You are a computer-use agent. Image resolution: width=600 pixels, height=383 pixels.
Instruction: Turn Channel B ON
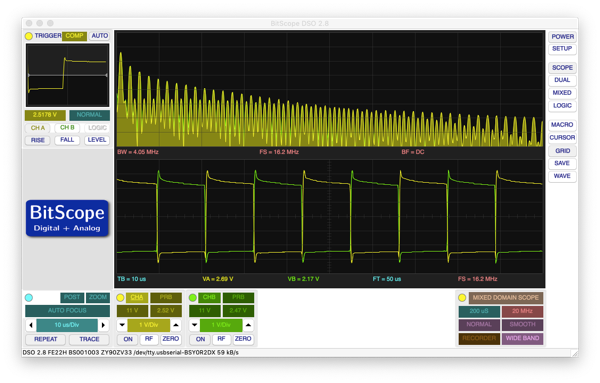[200, 339]
